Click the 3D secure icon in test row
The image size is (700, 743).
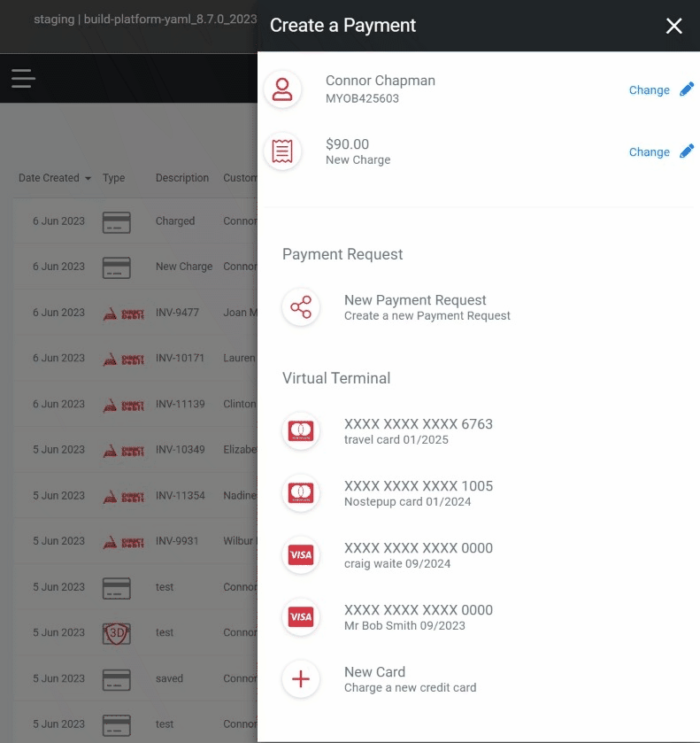117,633
